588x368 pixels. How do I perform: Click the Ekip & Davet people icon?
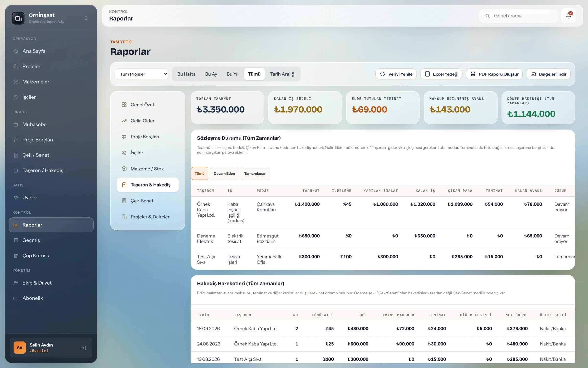16,283
